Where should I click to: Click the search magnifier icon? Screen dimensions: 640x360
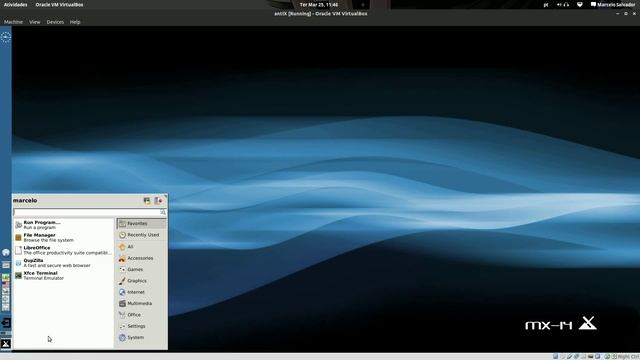(x=162, y=212)
